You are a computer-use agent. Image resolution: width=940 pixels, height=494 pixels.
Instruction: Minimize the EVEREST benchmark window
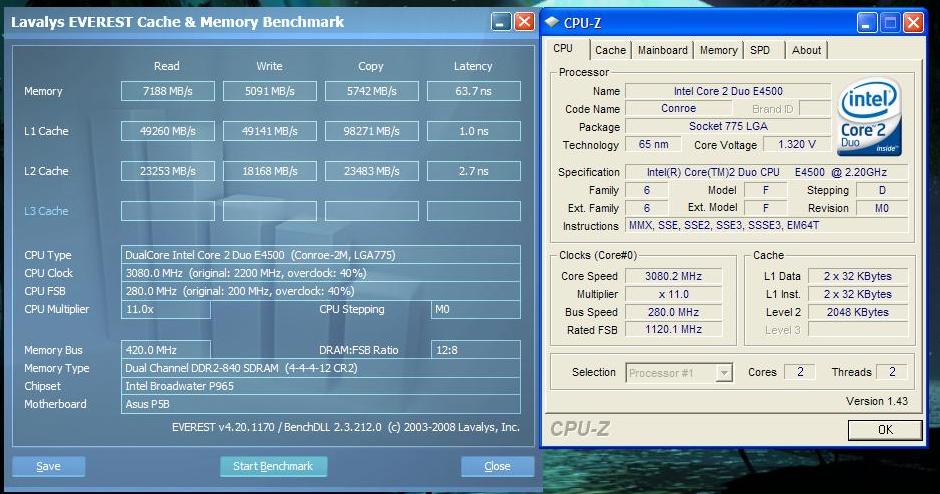pos(501,22)
